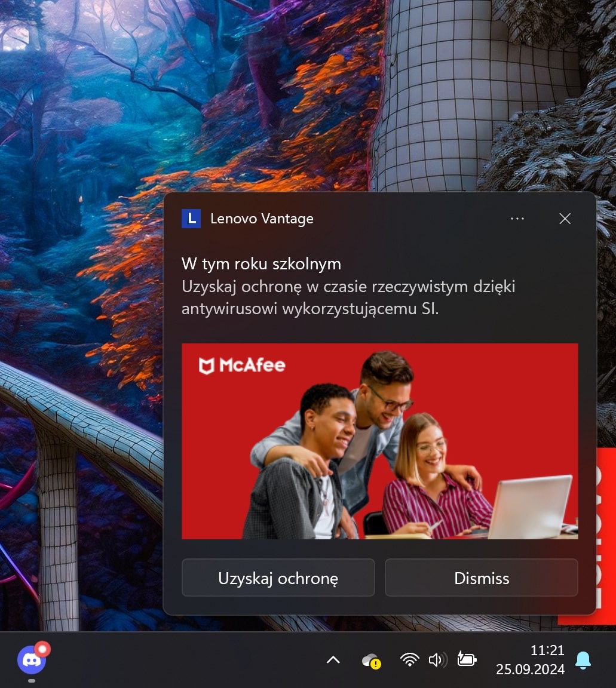Viewport: 616px width, 688px height.
Task: Open notification options three-dots menu
Action: tap(517, 219)
